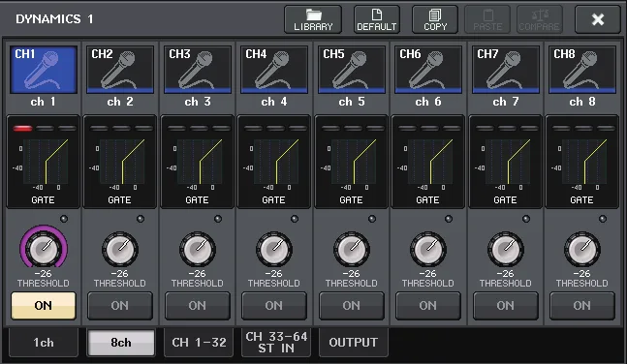Enable the ch 2 gate ON button
627x364 pixels.
click(x=120, y=306)
